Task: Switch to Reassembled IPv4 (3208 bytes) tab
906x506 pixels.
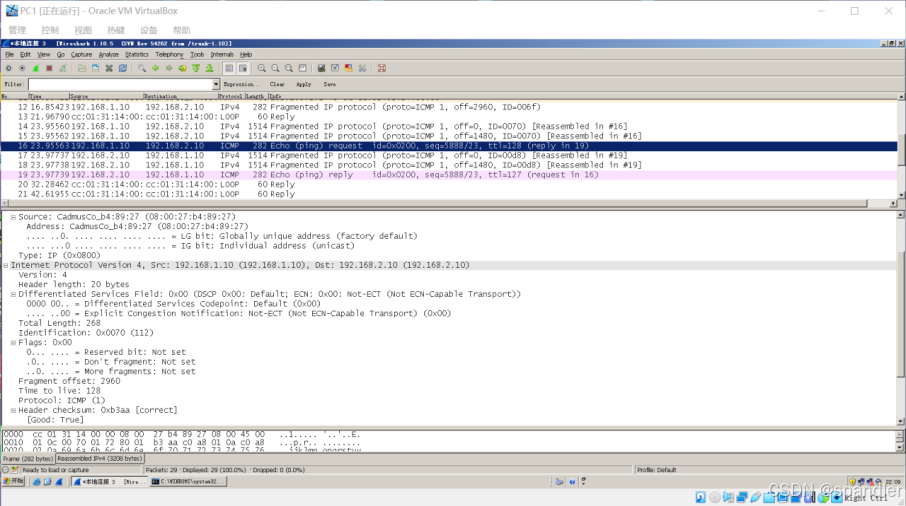Action: [99, 459]
